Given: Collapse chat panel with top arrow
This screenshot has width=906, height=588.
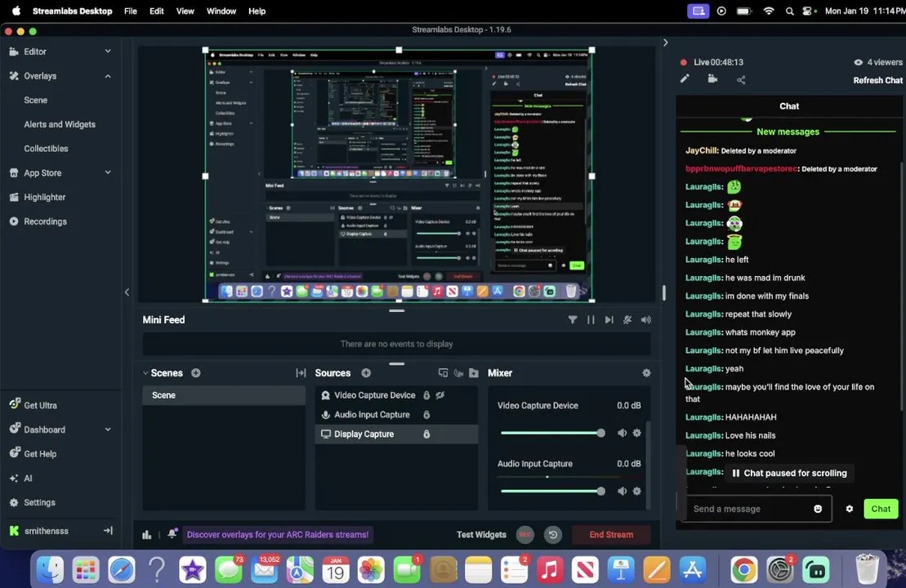Looking at the screenshot, I should [665, 42].
